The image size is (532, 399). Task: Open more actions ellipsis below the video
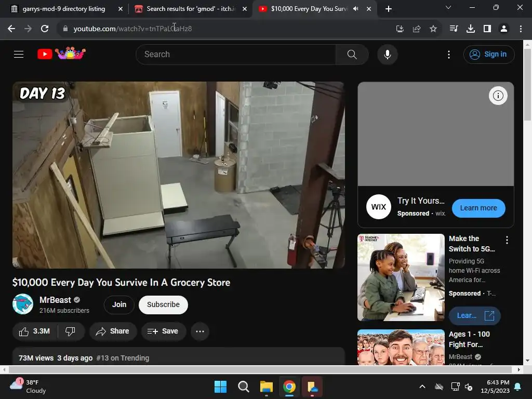(x=200, y=331)
